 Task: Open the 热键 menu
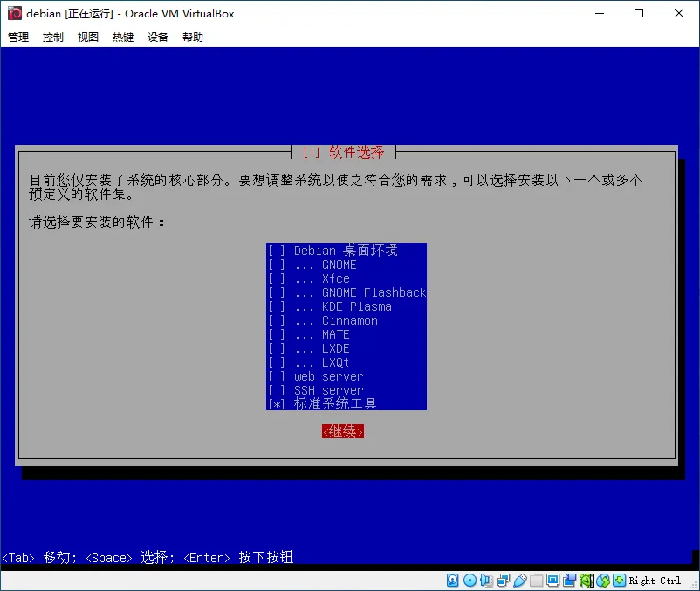tap(123, 37)
